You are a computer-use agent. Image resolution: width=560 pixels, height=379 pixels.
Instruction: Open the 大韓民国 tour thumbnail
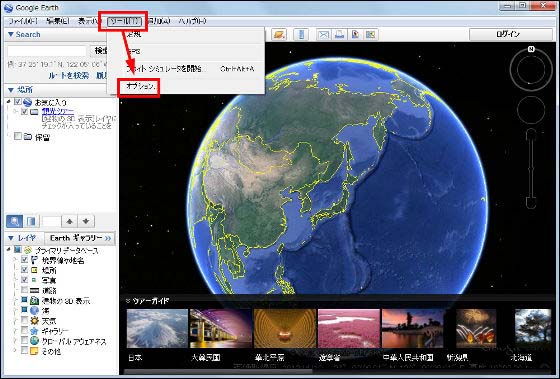pos(221,329)
